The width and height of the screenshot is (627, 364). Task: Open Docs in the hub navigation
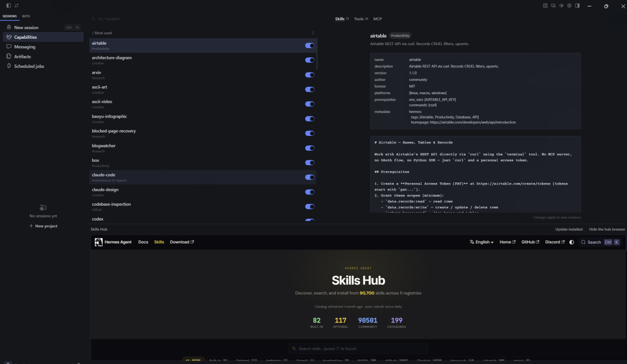click(x=143, y=242)
